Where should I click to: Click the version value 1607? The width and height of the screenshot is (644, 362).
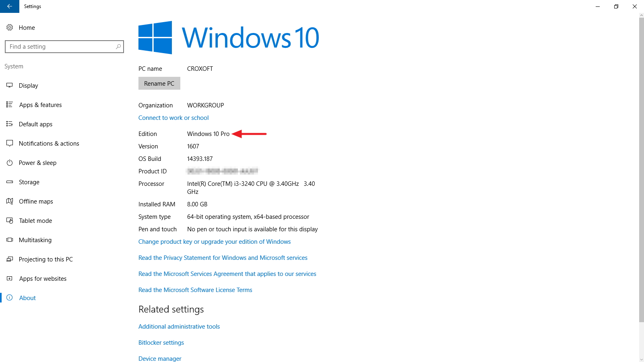point(193,146)
